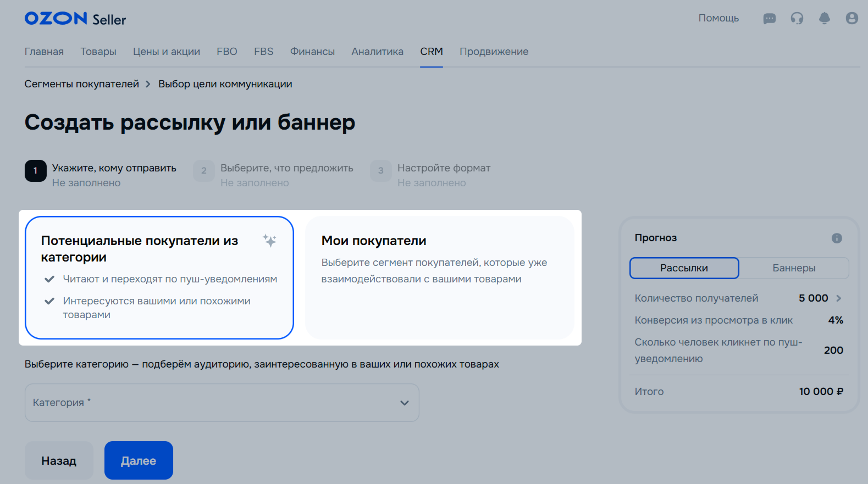Viewport: 868px width, 484px height.
Task: Open Сегменты покупателей breadcrumb link
Action: pos(82,84)
